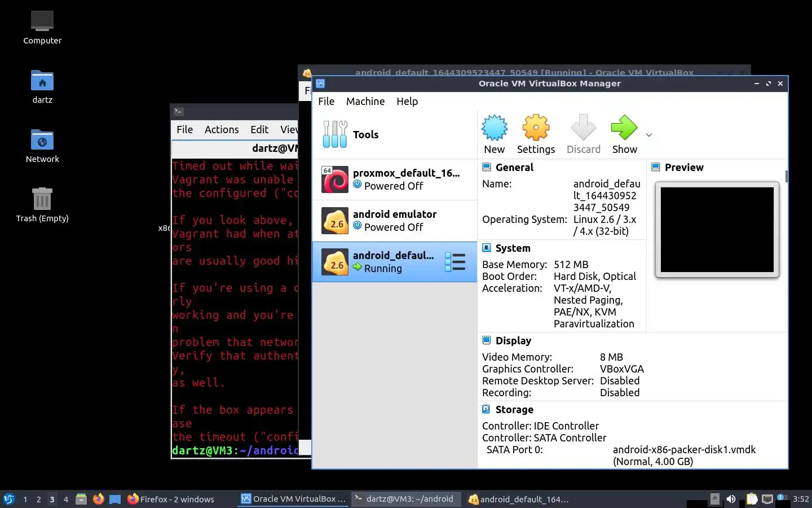Click the show desktop taskbar icon
The height and width of the screenshot is (508, 812).
click(115, 499)
